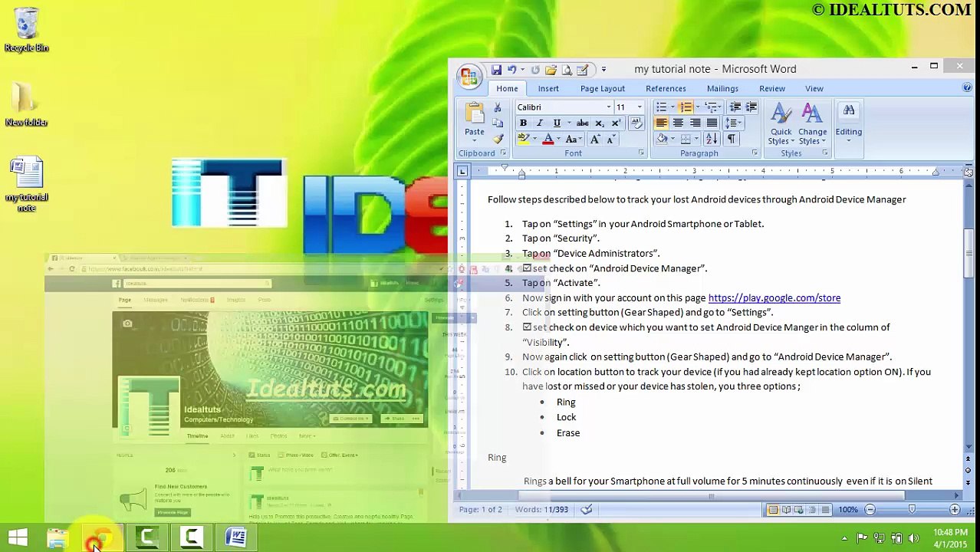Click the 100% zoom level button
The height and width of the screenshot is (552, 980).
pos(847,510)
